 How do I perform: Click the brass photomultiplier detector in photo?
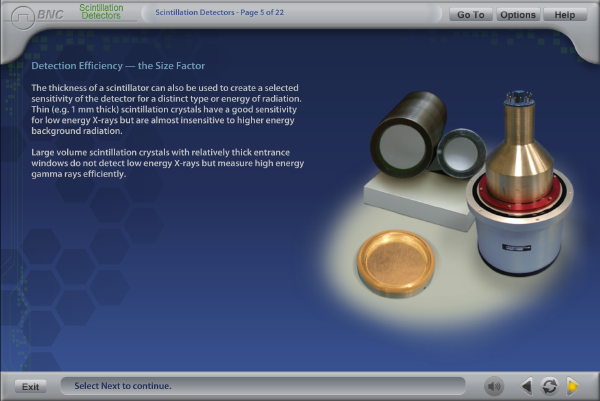pyautogui.click(x=520, y=183)
